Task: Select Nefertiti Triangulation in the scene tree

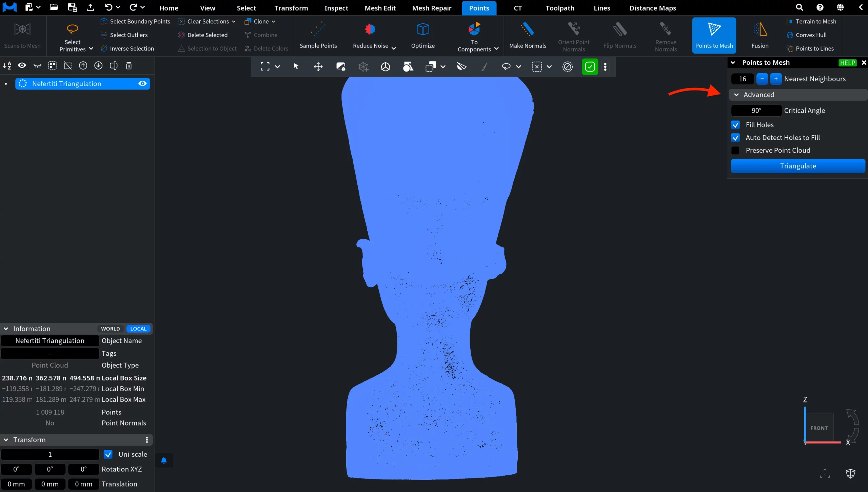Action: [x=82, y=83]
